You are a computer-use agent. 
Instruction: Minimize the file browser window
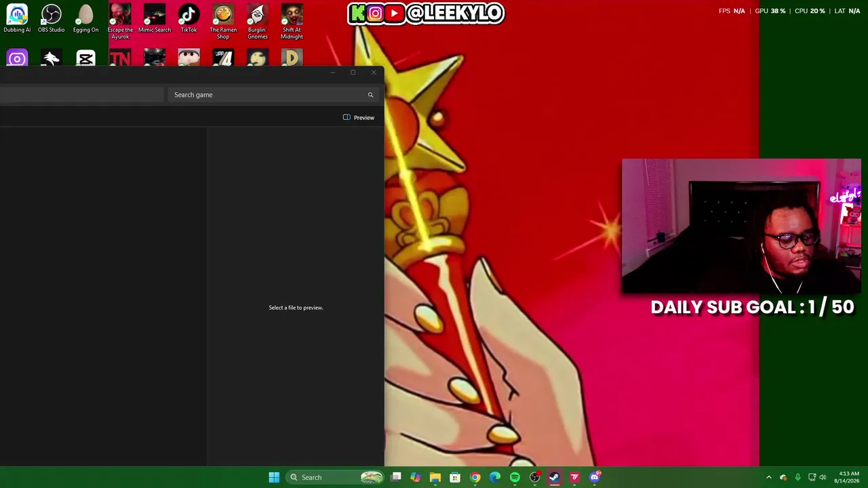pyautogui.click(x=332, y=73)
